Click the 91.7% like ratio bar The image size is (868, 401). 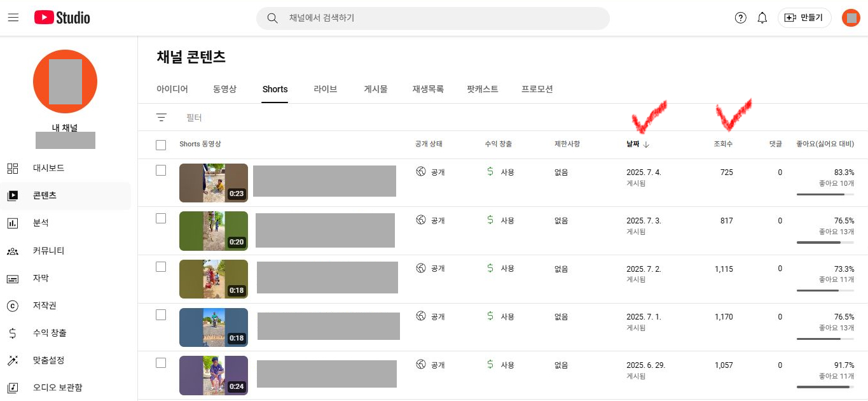pos(825,386)
